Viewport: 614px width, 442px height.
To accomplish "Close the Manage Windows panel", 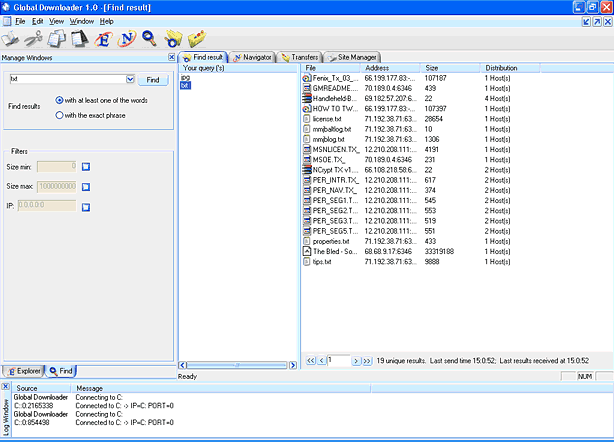I will 172,57.
